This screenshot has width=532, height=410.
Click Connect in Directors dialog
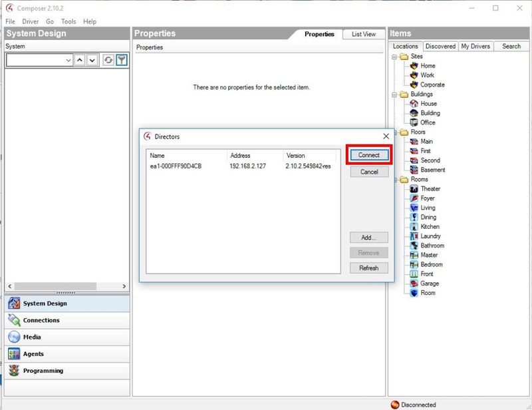[x=369, y=155]
